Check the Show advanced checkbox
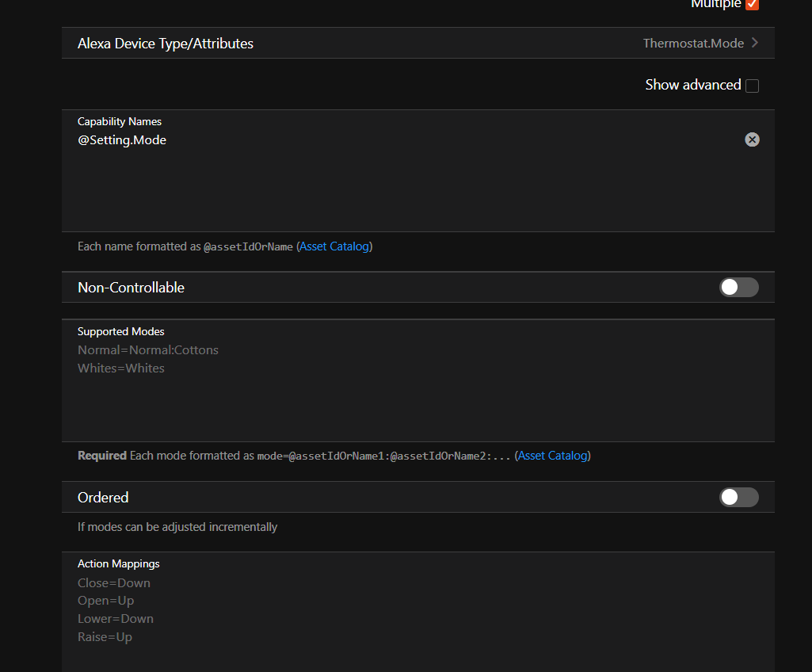Screen dimensions: 812x672 [752, 86]
